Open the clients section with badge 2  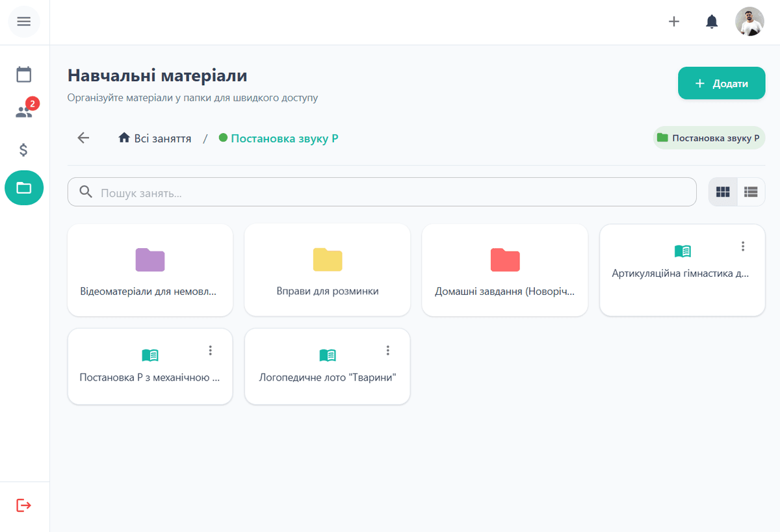[x=24, y=112]
